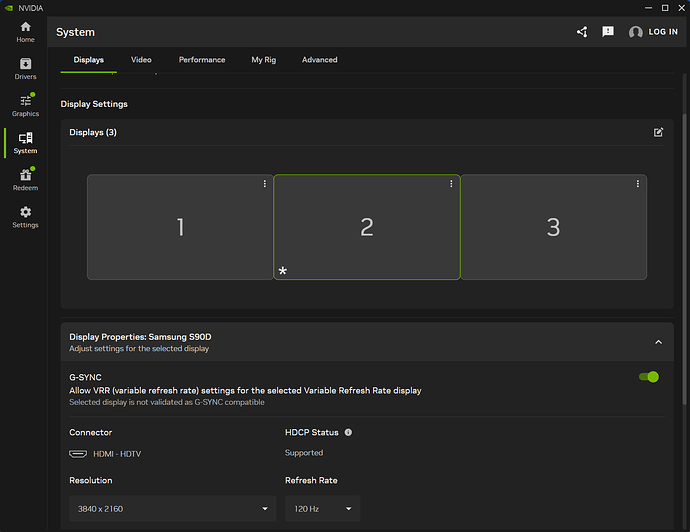
Task: Select the System sidebar item
Action: tap(26, 143)
